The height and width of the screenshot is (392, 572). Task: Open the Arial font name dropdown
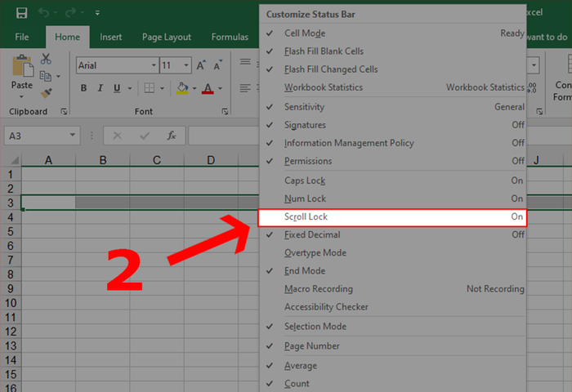point(154,65)
